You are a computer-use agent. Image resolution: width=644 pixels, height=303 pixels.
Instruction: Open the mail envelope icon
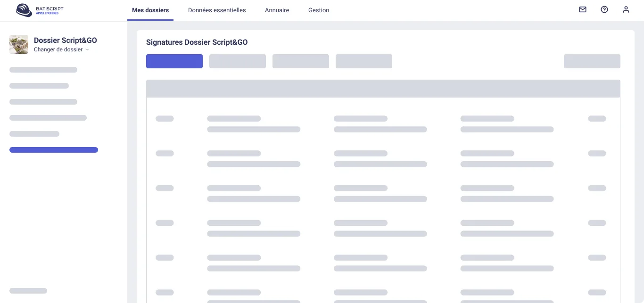583,9
